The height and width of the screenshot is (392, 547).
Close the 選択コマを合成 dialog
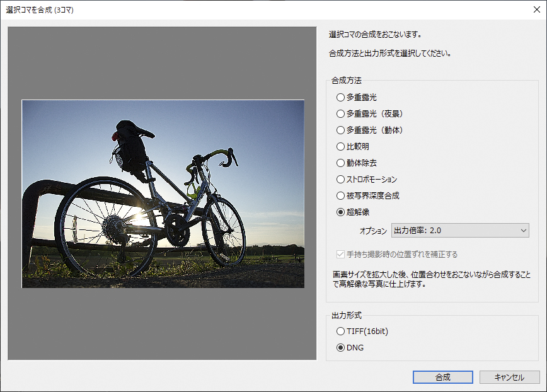point(537,9)
